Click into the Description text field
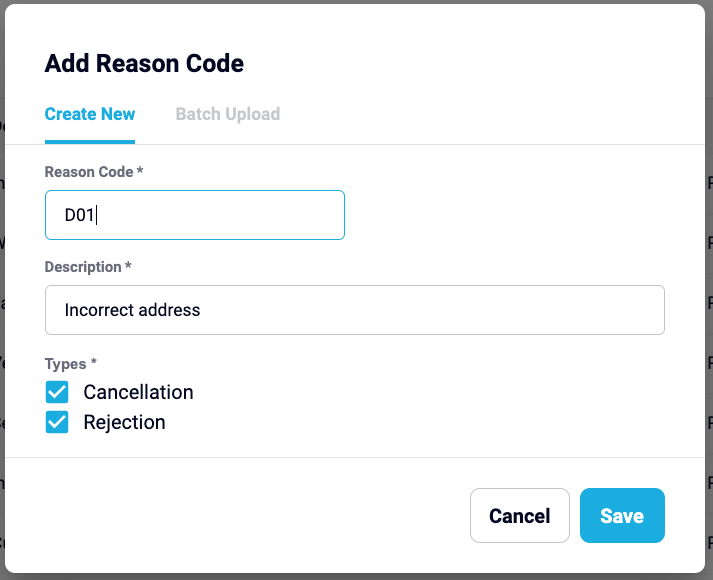 (x=355, y=310)
